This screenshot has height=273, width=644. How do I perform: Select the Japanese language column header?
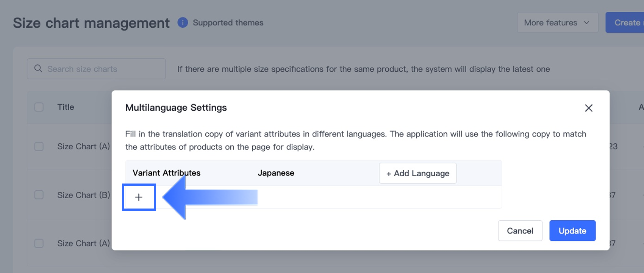[x=276, y=173]
